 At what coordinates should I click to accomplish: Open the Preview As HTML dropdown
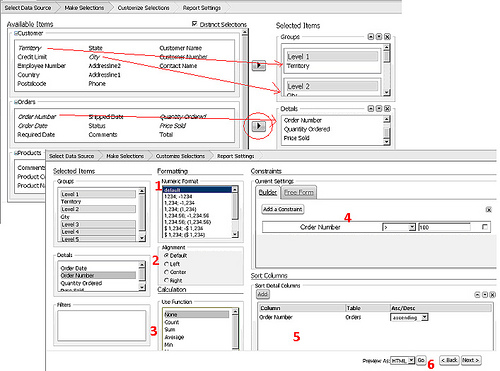(x=402, y=360)
